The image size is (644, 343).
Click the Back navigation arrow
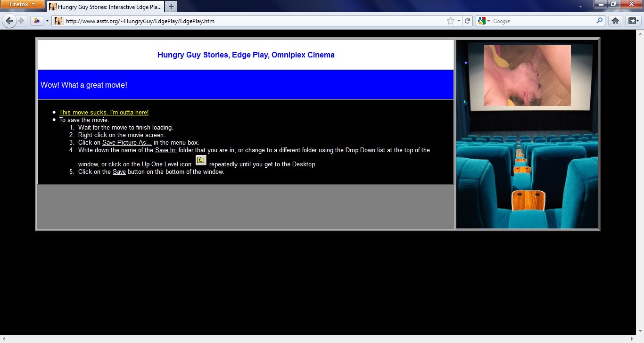(9, 21)
